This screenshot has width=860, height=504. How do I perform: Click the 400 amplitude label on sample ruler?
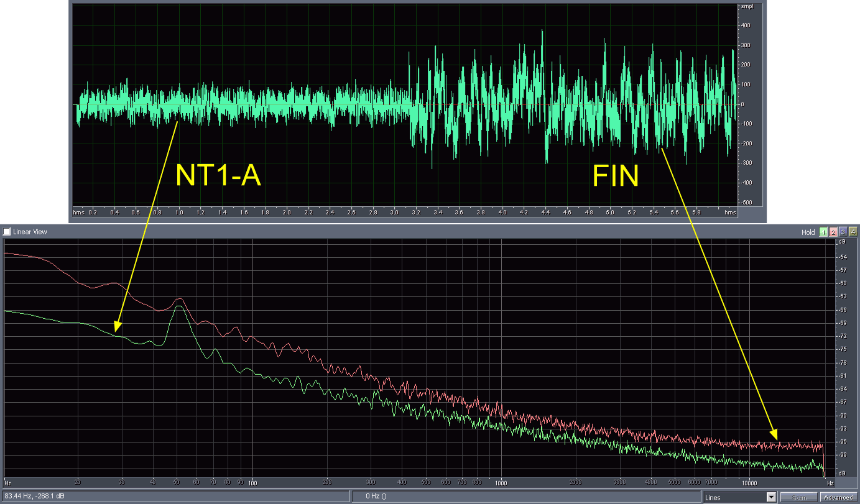pyautogui.click(x=745, y=25)
